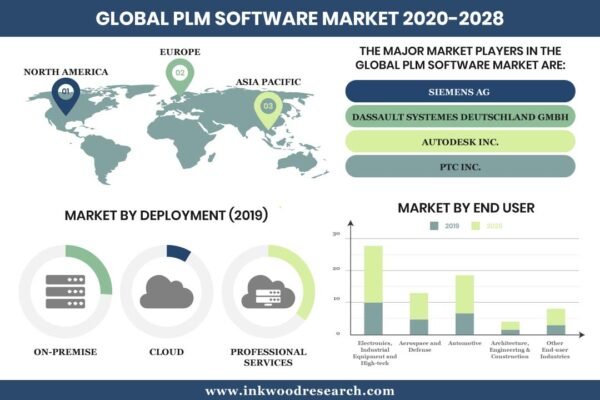600x400 pixels.
Task: Click the "ASIA PACIFIC" region label
Action: [268, 82]
